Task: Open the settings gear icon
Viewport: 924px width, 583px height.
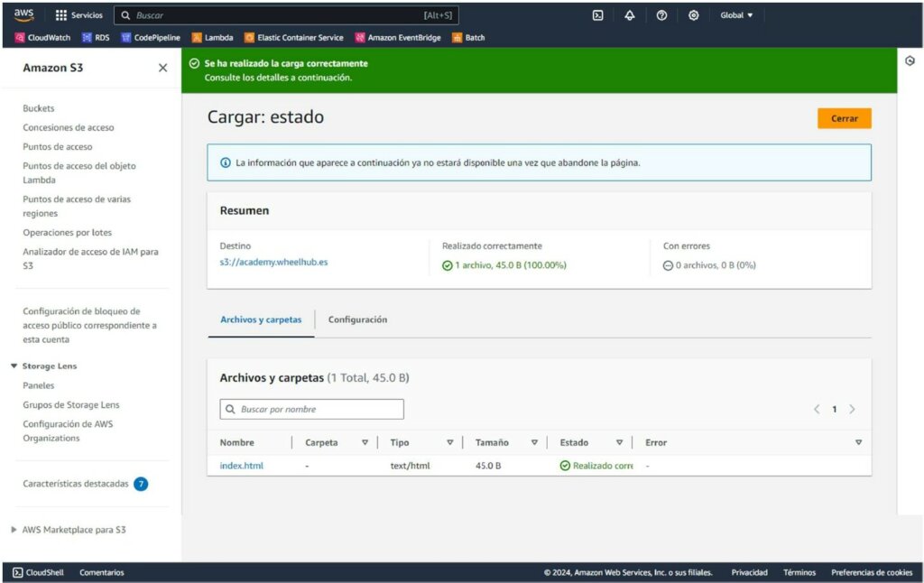Action: [693, 15]
